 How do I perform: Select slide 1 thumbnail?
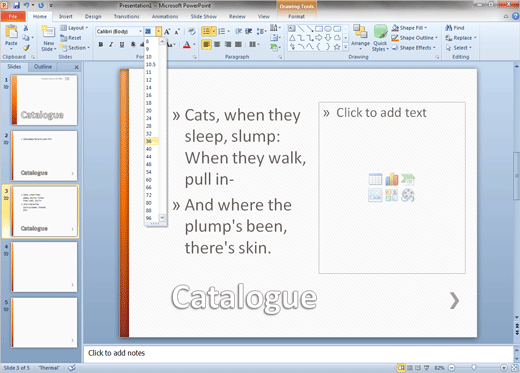tap(44, 100)
